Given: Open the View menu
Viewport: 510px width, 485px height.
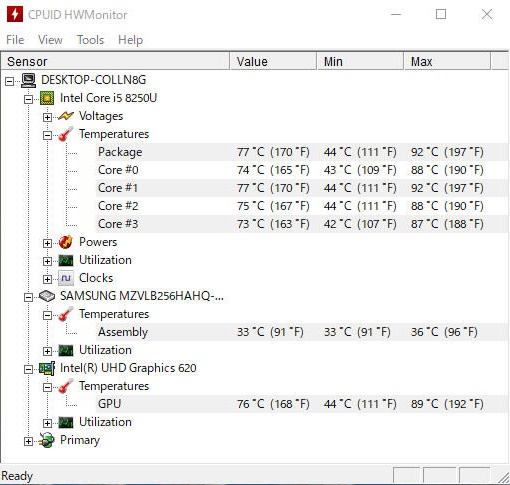Looking at the screenshot, I should (x=50, y=40).
